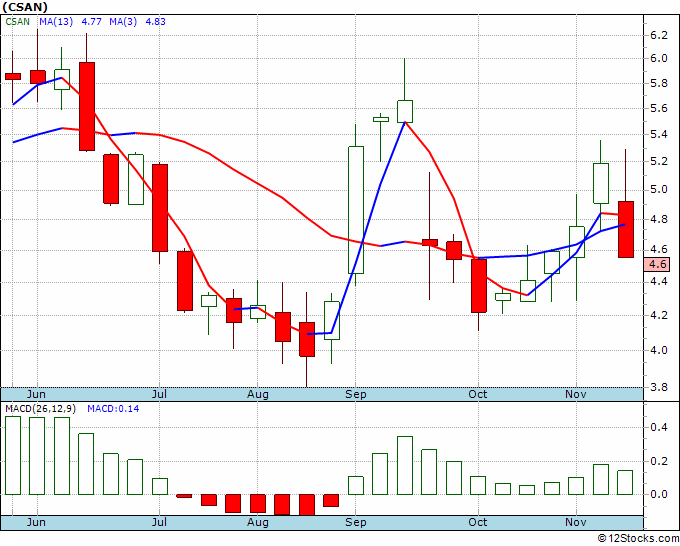This screenshot has width=680, height=546.
Task: Click the 5.4 price axis label
Action: point(658,134)
